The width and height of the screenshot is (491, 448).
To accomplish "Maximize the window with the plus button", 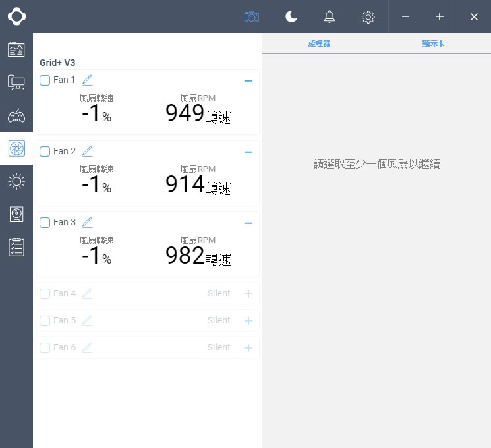I will (x=440, y=16).
